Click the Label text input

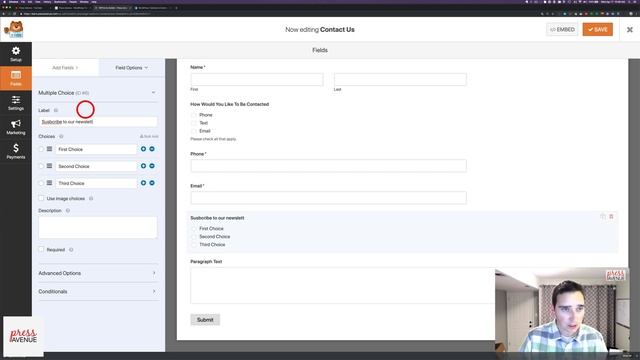(x=98, y=122)
